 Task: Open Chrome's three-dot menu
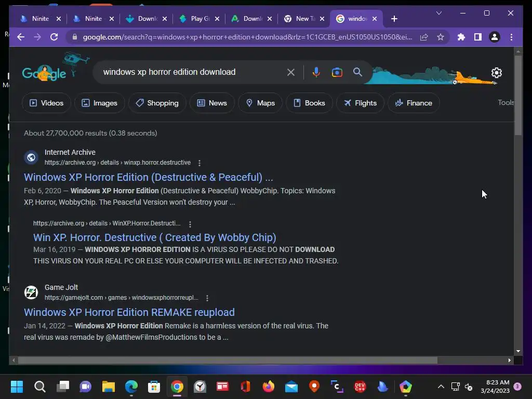(511, 37)
